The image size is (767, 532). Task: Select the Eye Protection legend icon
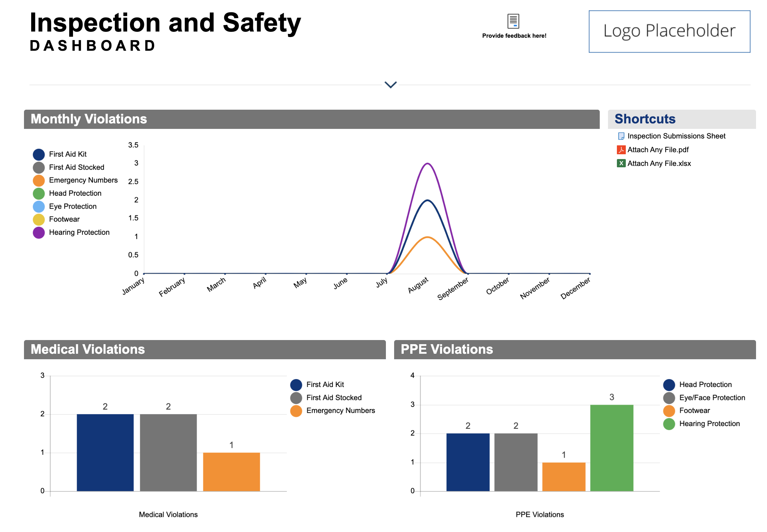tap(39, 206)
